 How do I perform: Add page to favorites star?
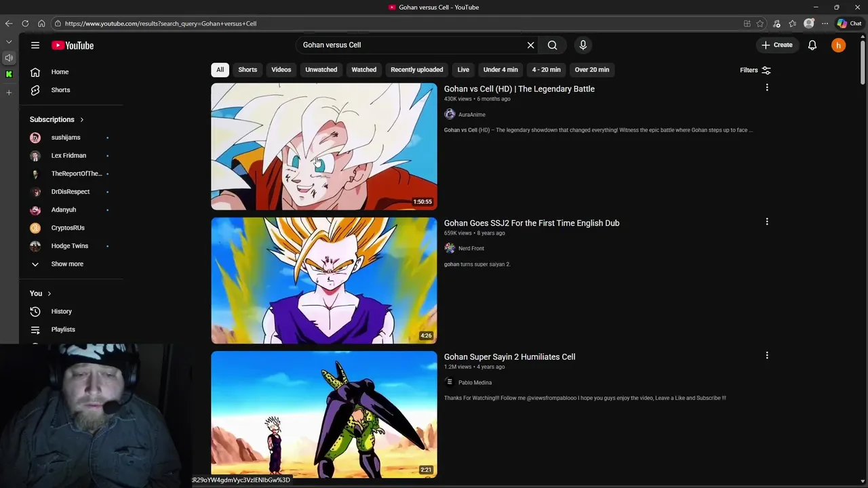(760, 24)
